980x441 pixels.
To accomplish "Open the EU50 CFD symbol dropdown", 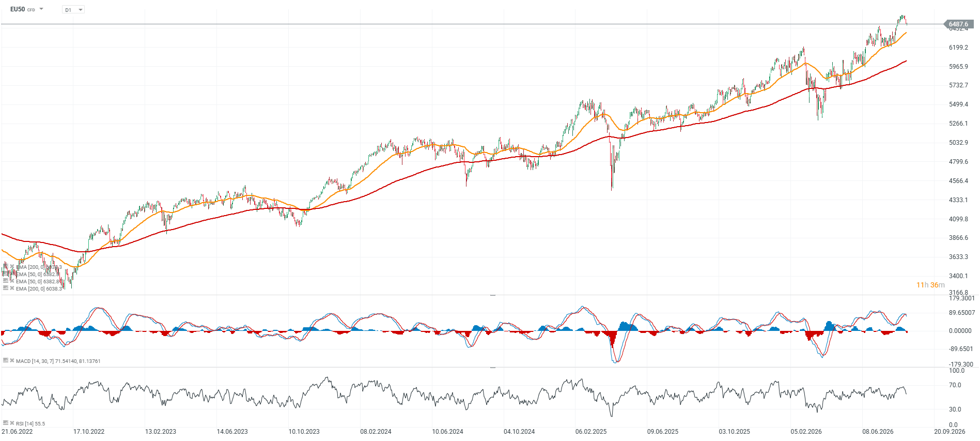I will pyautogui.click(x=41, y=9).
